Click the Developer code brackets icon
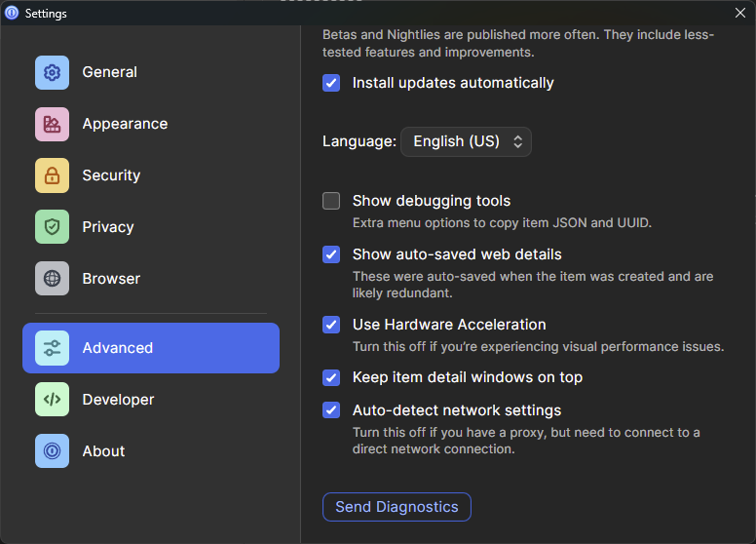Screen dimensions: 756x544 [52, 400]
